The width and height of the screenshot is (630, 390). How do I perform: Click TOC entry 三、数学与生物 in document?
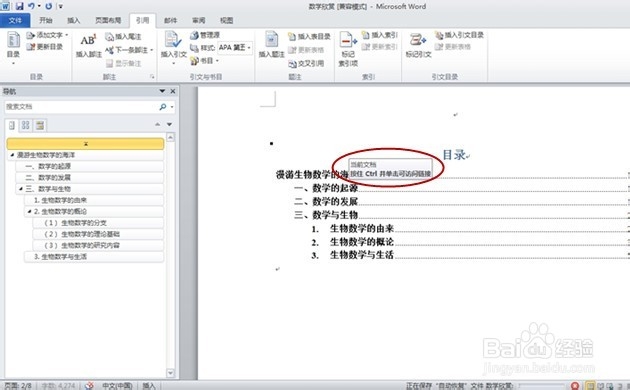click(x=326, y=214)
